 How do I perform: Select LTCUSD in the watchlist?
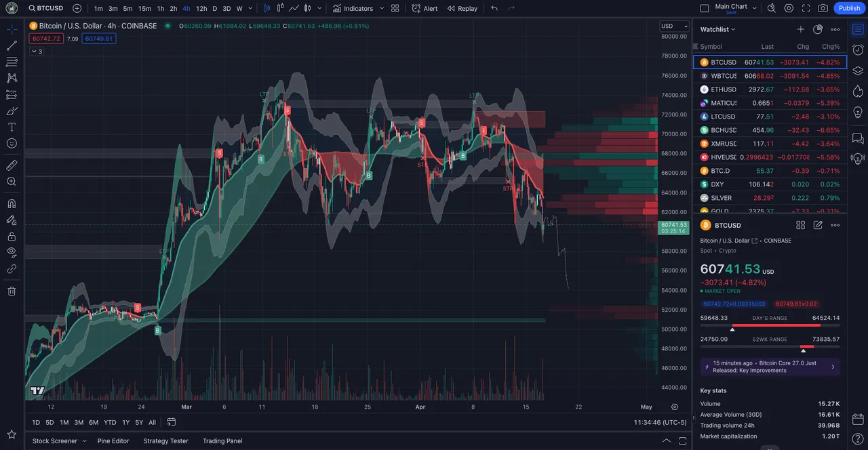pos(770,117)
